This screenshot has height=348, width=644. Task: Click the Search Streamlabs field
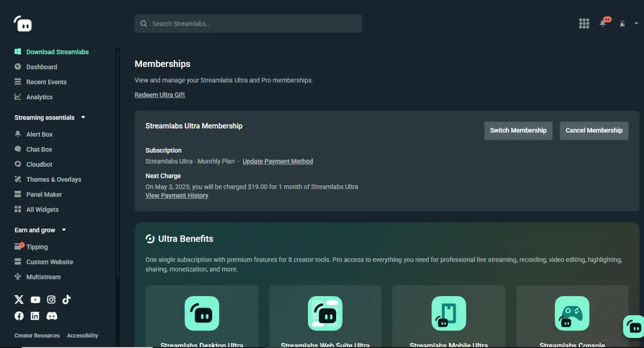click(x=248, y=24)
